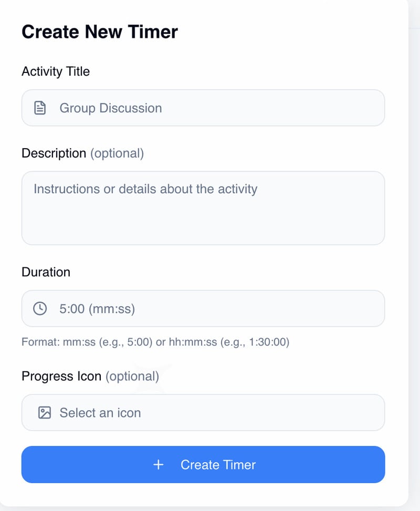Viewport: 420px width, 511px height.
Task: Click the Duration label
Action: click(x=46, y=272)
